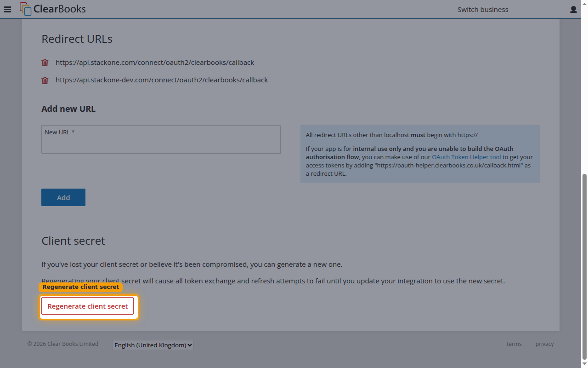Open the privacy link in footer

click(x=545, y=344)
